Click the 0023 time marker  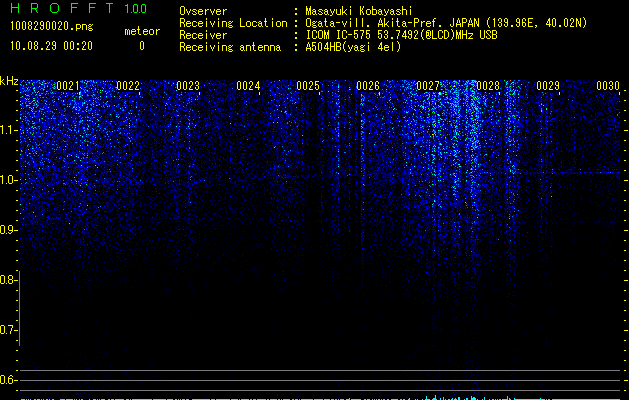(x=188, y=86)
